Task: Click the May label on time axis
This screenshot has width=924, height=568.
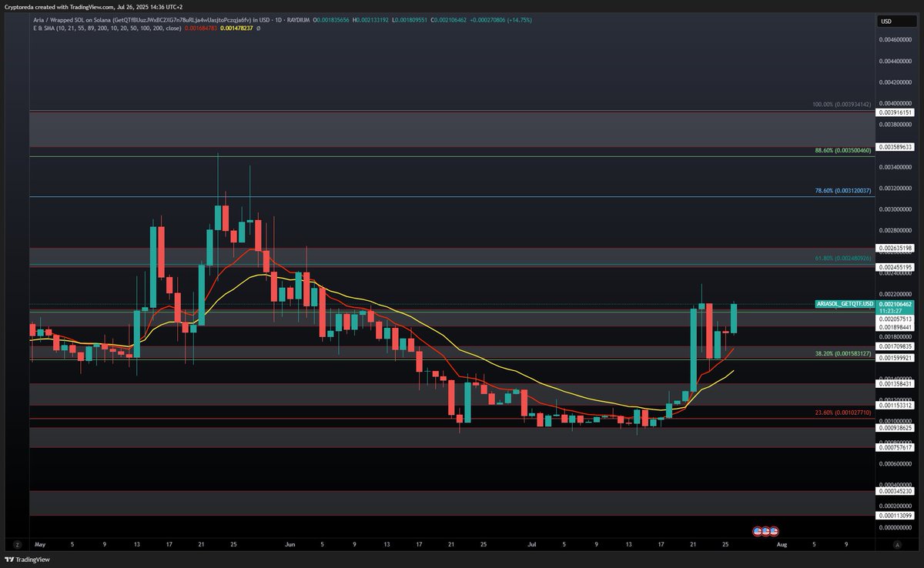Action: [x=40, y=543]
